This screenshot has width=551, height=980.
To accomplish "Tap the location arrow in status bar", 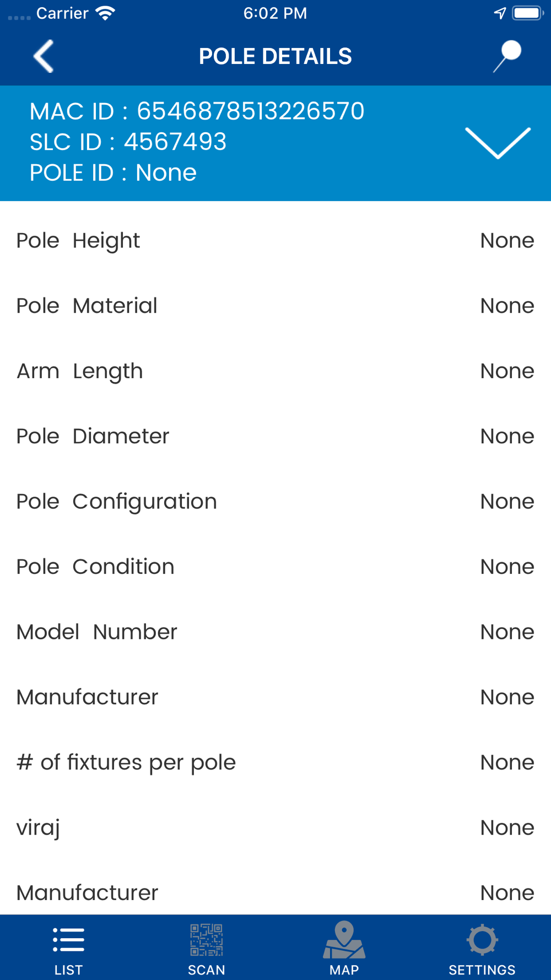I will click(x=500, y=13).
